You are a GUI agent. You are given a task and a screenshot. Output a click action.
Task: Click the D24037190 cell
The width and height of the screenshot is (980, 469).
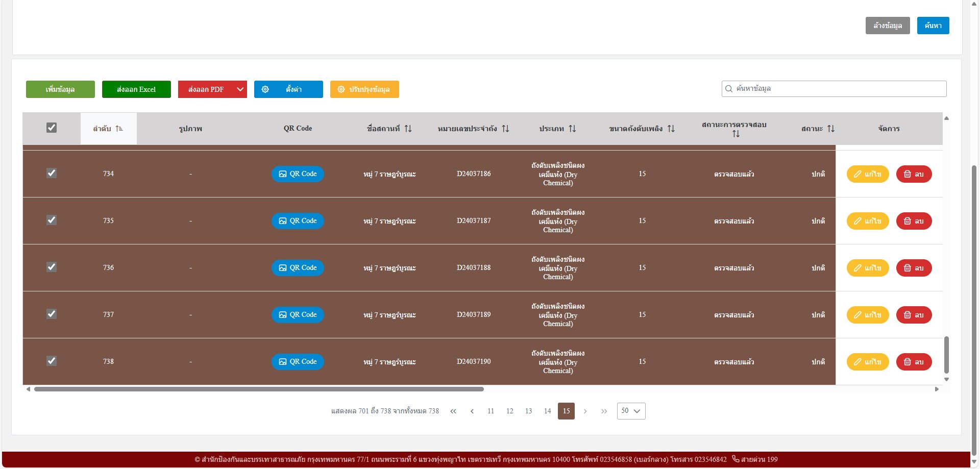pyautogui.click(x=474, y=361)
